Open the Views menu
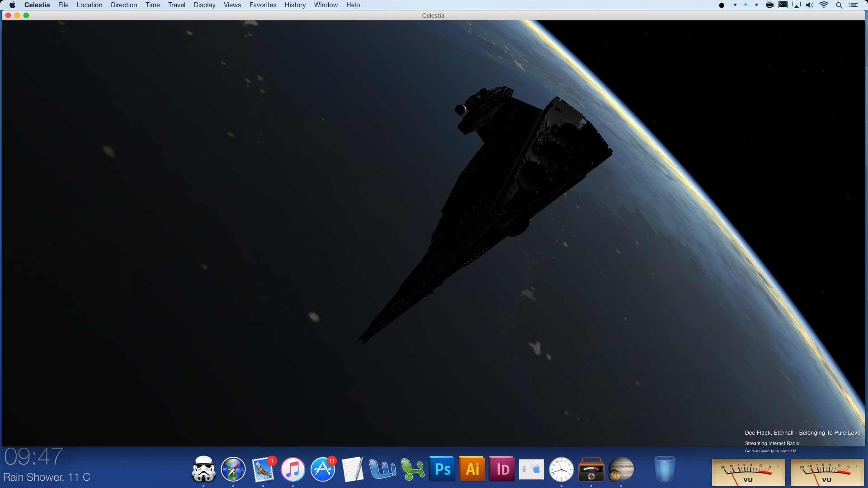868x488 pixels. point(232,5)
